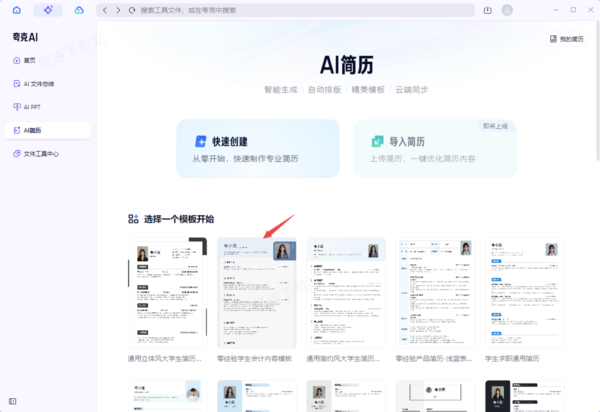Click the 快速创建 card
This screenshot has width=600, height=412.
[258, 149]
